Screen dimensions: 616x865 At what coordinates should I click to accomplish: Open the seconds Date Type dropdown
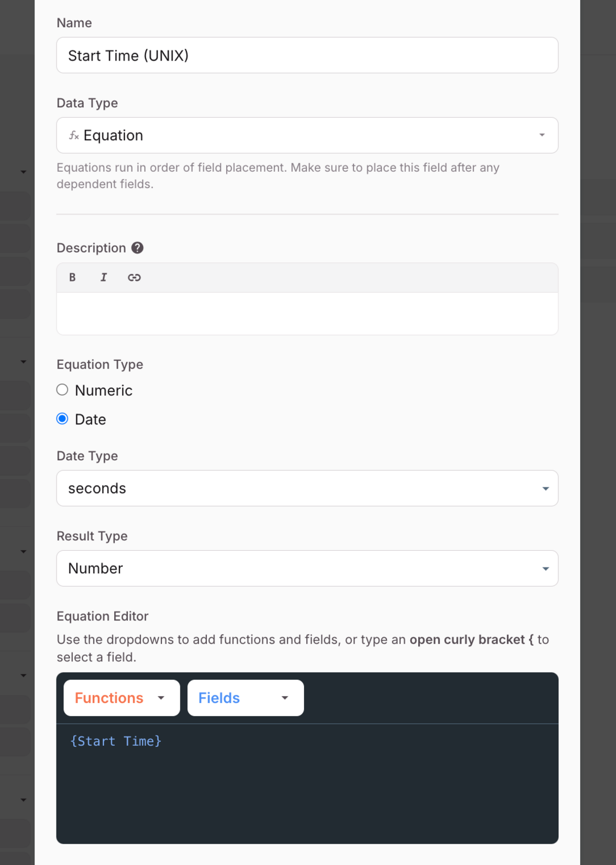[x=307, y=488]
